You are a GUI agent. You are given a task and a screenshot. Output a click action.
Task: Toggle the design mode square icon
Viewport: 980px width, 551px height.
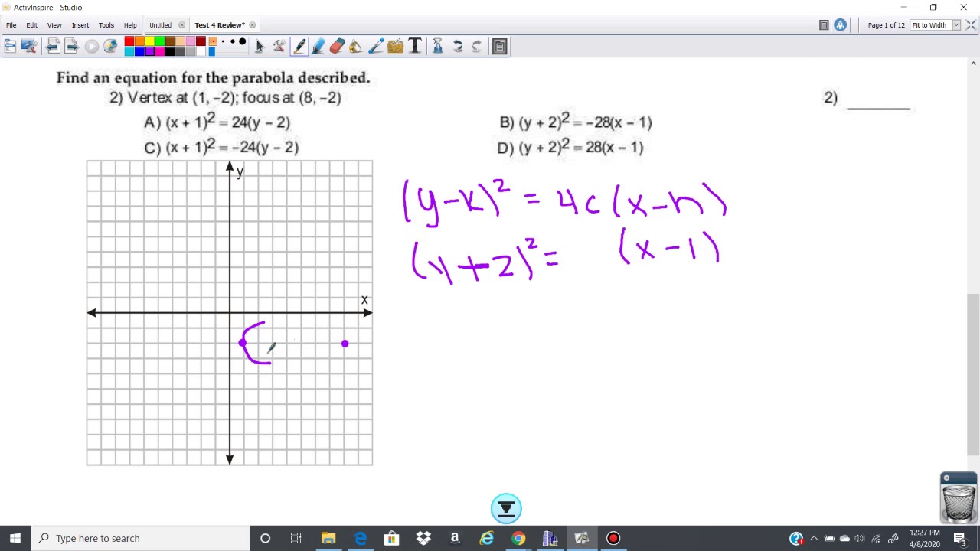click(824, 25)
